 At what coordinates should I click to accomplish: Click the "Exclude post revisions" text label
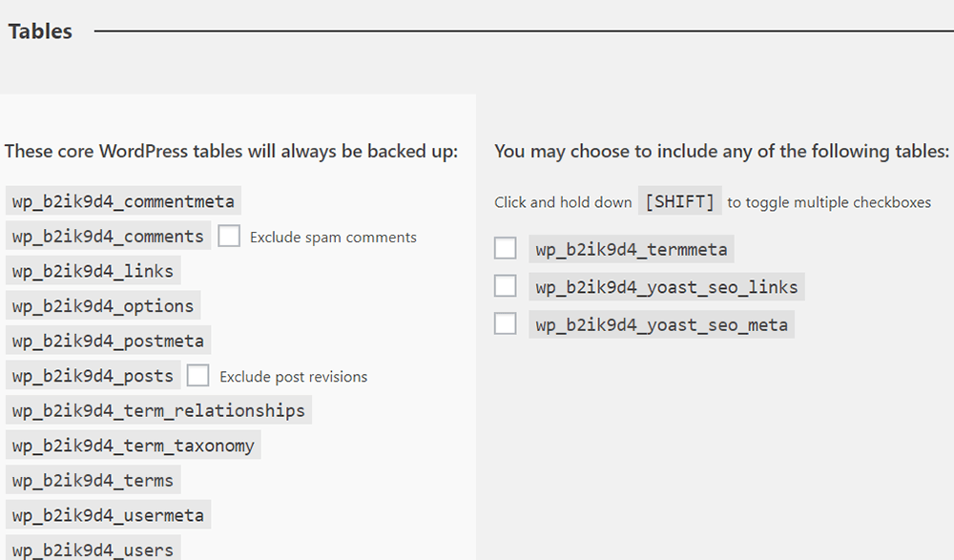(x=293, y=377)
